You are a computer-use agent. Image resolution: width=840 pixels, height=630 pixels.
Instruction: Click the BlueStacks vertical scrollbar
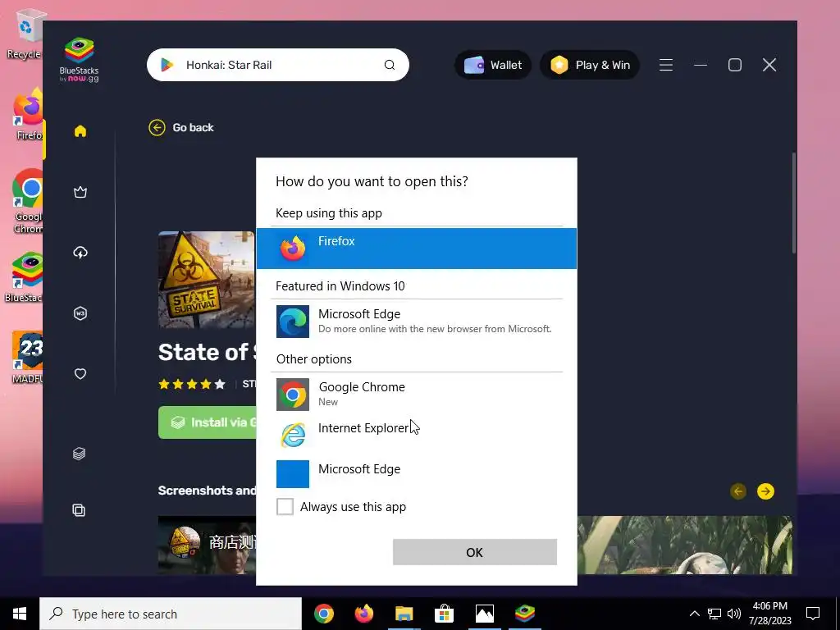pyautogui.click(x=793, y=203)
